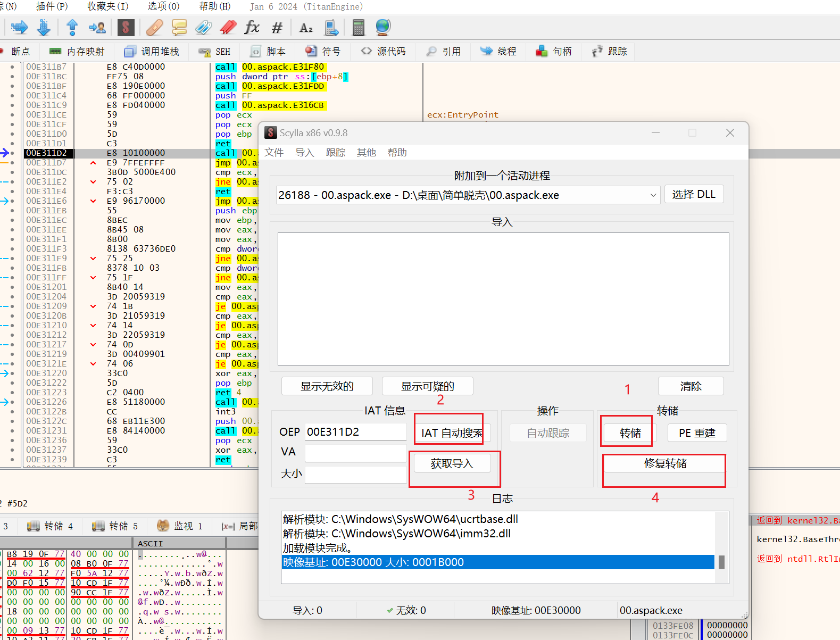Click the Step Into arrow icon
This screenshot has width=840, height=640.
point(19,28)
